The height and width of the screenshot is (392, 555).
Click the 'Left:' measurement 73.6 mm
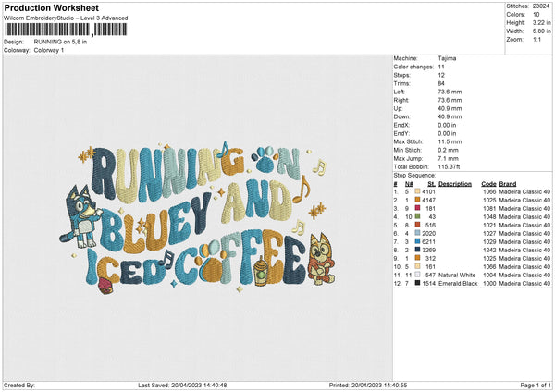coord(450,92)
